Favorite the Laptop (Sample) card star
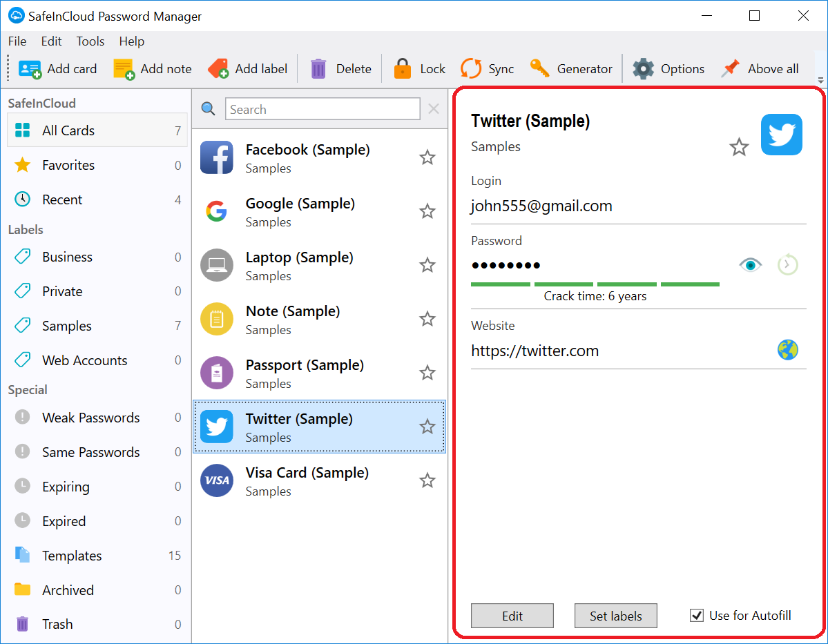This screenshot has width=828, height=644. click(427, 265)
